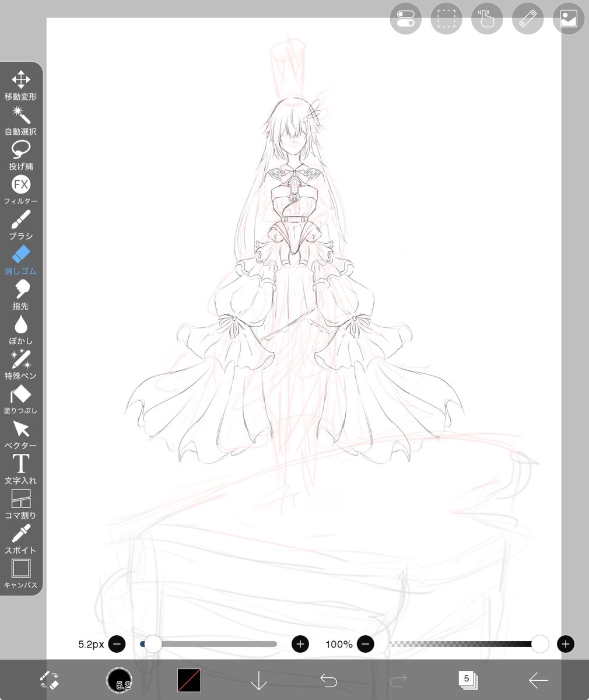Decrease opacity with minus button
The height and width of the screenshot is (700, 589).
pyautogui.click(x=365, y=644)
